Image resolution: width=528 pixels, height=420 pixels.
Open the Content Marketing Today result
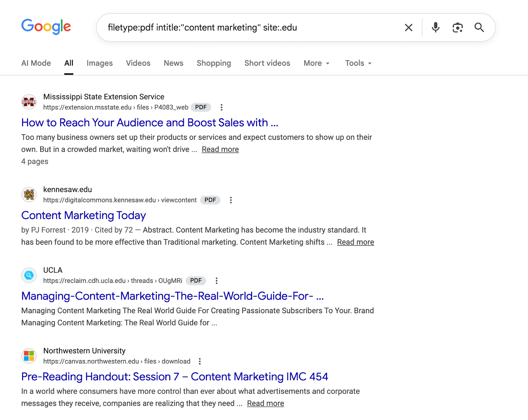point(83,215)
